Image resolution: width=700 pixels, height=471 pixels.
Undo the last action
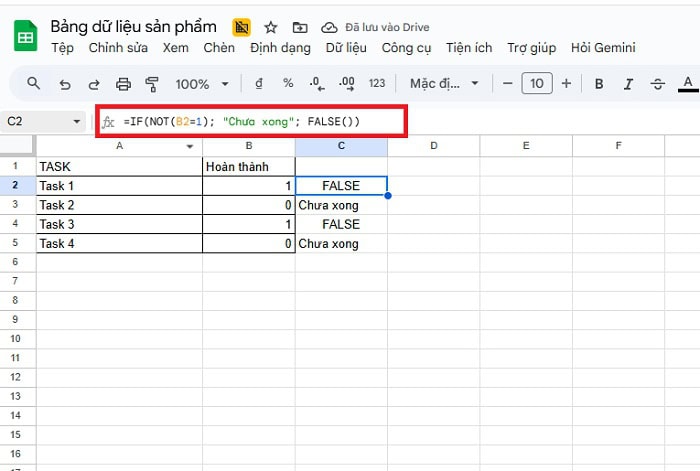click(x=65, y=84)
